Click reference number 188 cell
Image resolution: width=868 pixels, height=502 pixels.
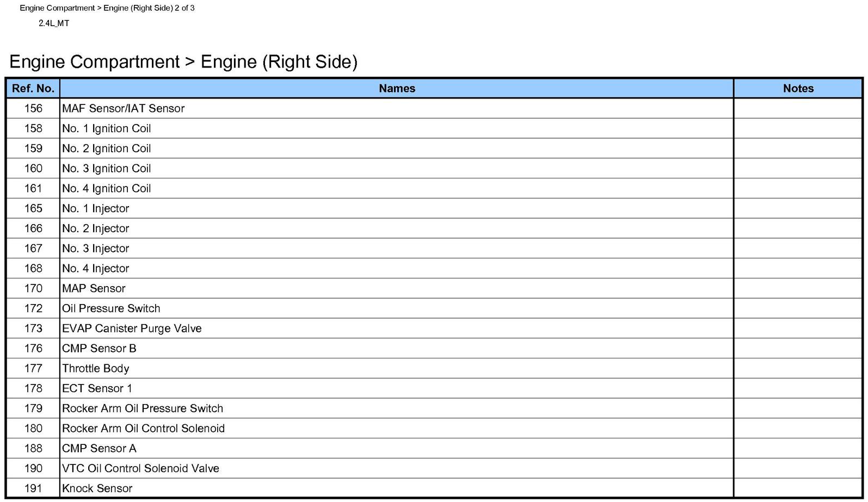33,449
